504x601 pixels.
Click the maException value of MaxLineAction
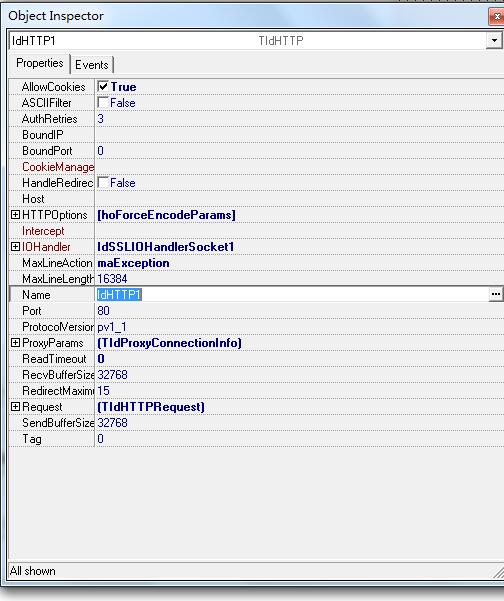[x=133, y=263]
